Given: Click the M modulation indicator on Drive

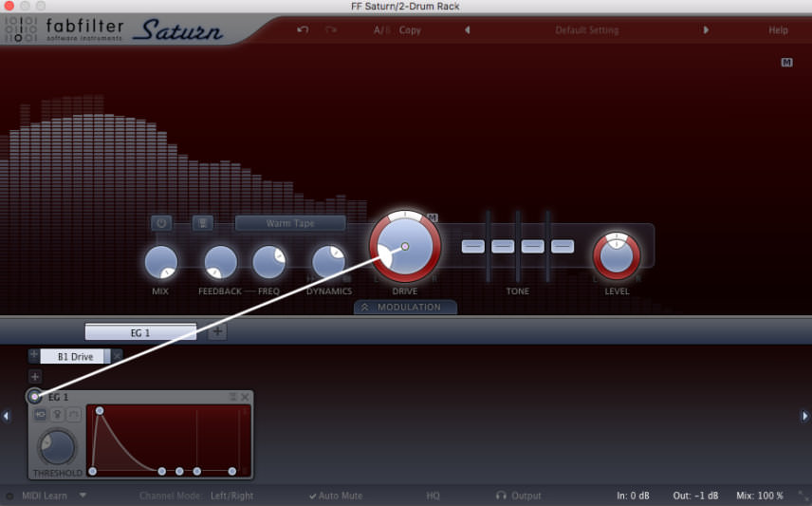Looking at the screenshot, I should (x=433, y=217).
